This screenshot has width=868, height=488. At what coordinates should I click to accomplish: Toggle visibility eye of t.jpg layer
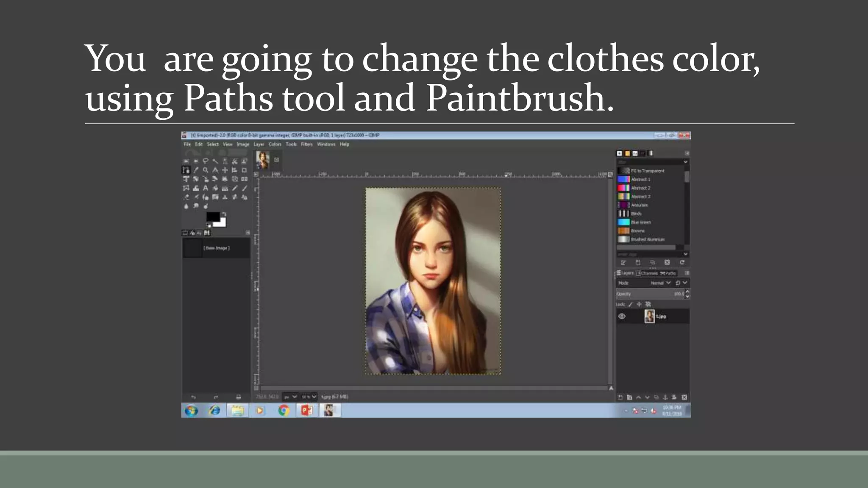622,316
